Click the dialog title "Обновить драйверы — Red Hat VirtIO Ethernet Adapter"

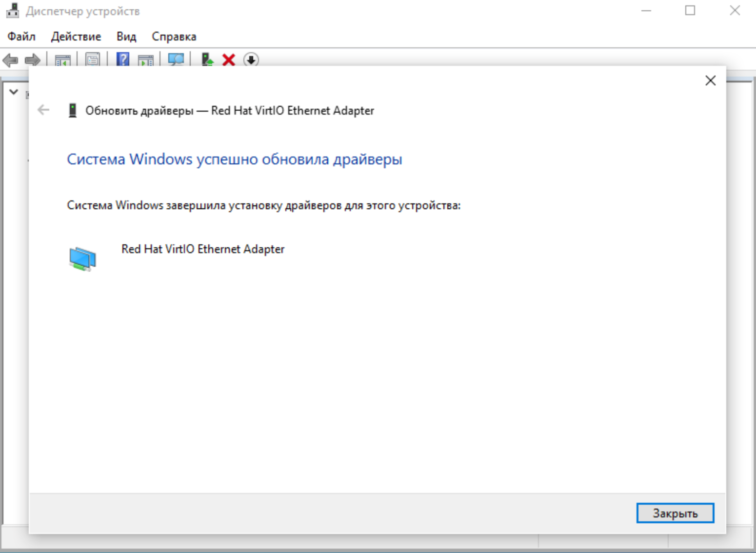(230, 111)
